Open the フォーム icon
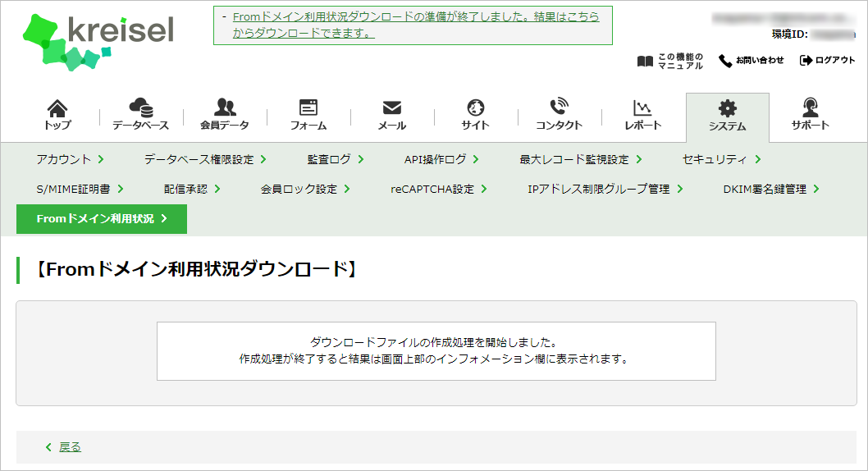 tap(308, 107)
